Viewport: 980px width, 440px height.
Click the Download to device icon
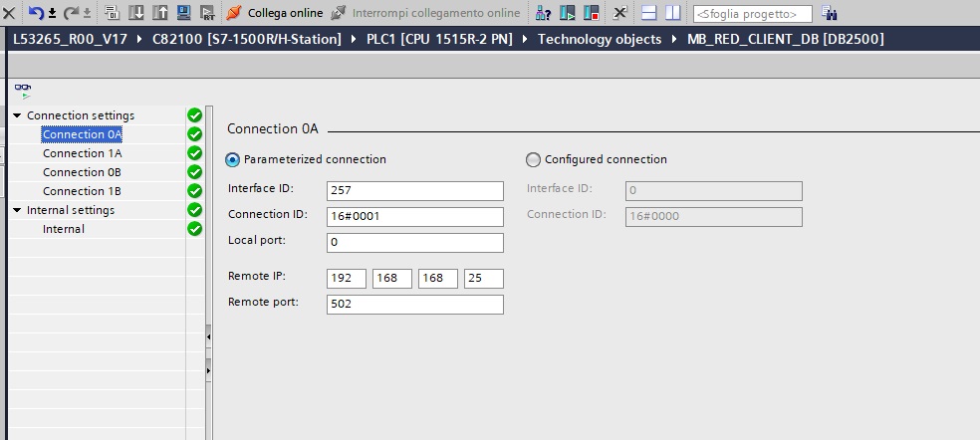[136, 13]
